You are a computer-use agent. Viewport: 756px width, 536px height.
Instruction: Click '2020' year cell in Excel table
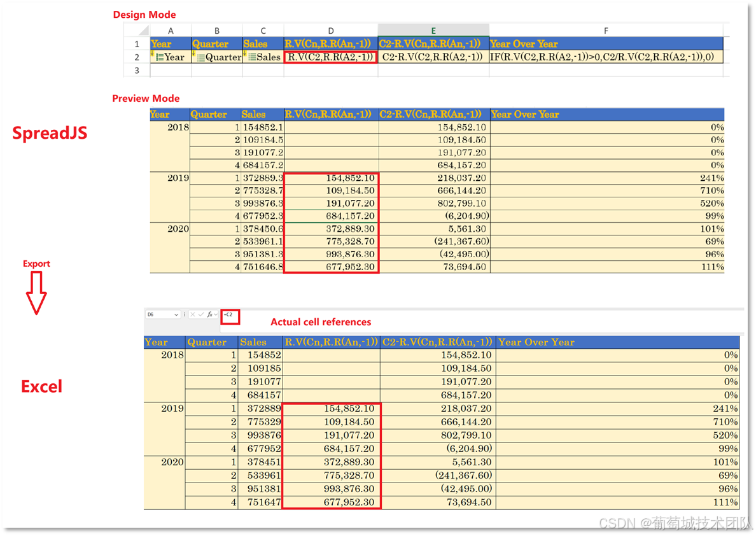pyautogui.click(x=164, y=482)
